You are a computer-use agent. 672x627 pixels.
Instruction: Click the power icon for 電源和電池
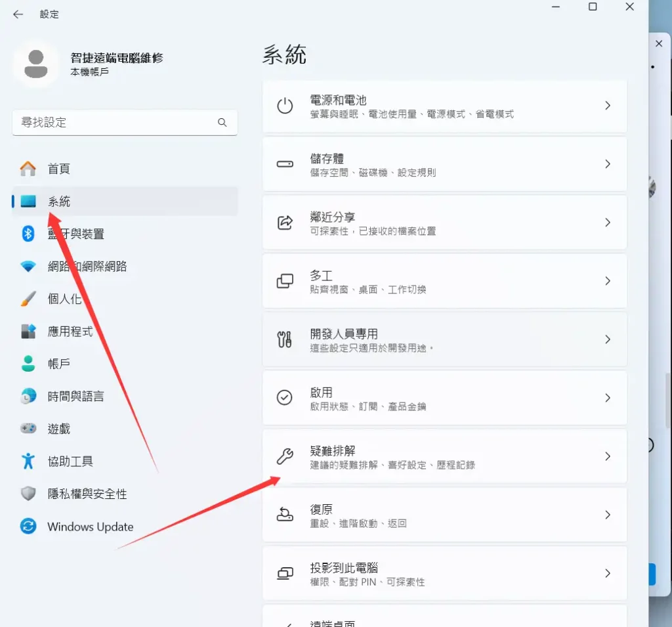(x=285, y=106)
